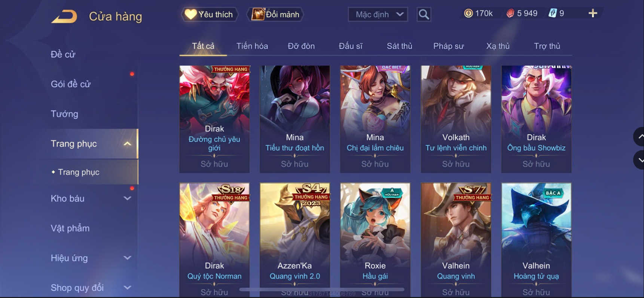Viewport: 644px width, 298px height.
Task: Select the Roxie Hầu gái skin card
Action: coord(375,240)
